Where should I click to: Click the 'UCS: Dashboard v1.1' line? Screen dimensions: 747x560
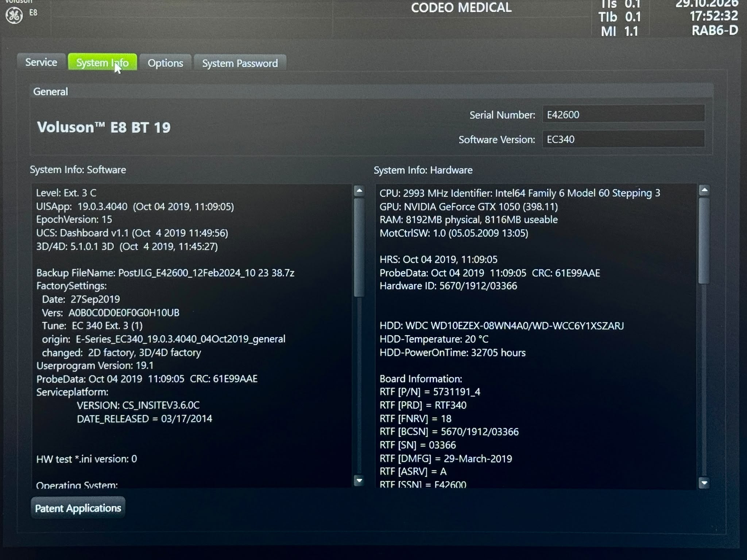tap(132, 233)
